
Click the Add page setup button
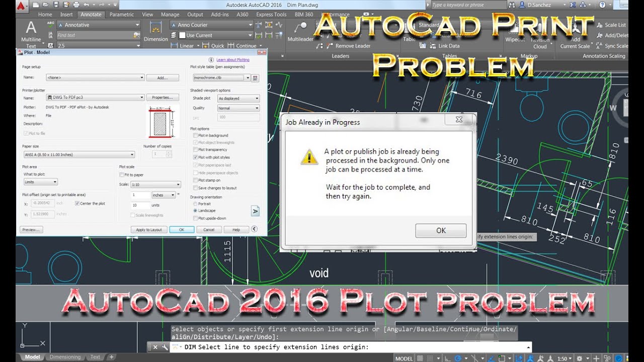(163, 78)
